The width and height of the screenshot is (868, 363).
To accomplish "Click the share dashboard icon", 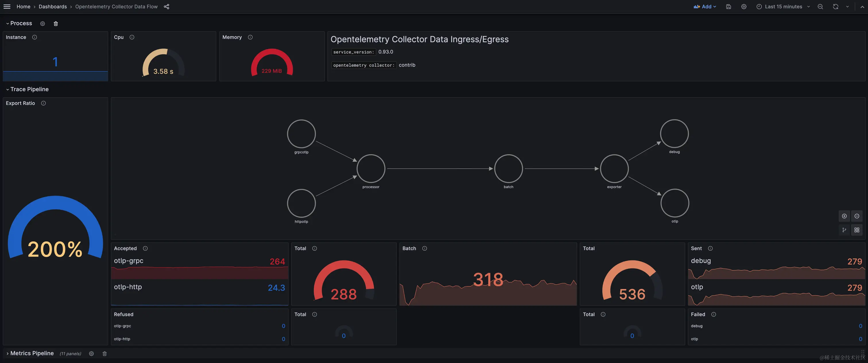I will 166,6.
